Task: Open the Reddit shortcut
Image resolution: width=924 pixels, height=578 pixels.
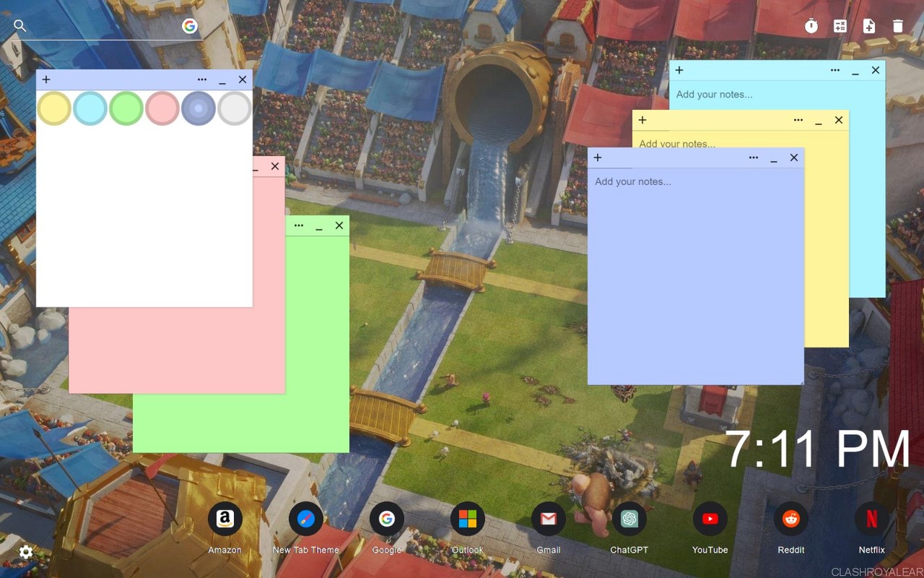Action: coord(791,519)
